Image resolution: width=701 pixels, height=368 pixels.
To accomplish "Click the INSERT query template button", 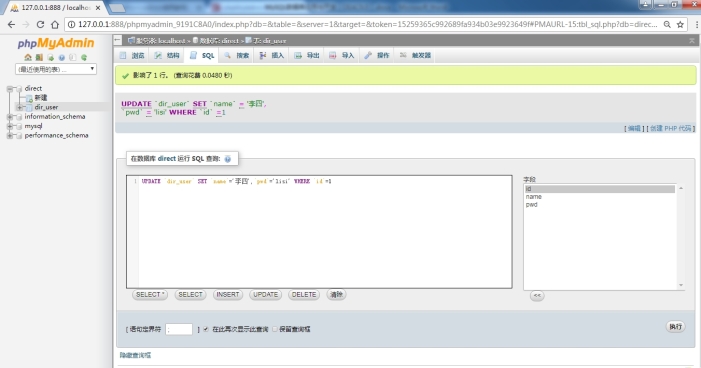I will pos(228,295).
